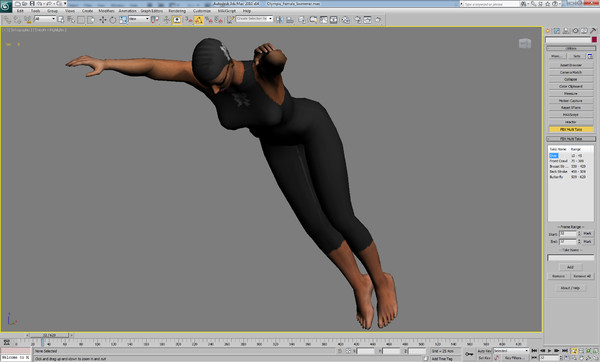Click the Color Clipboard utility button

(571, 86)
